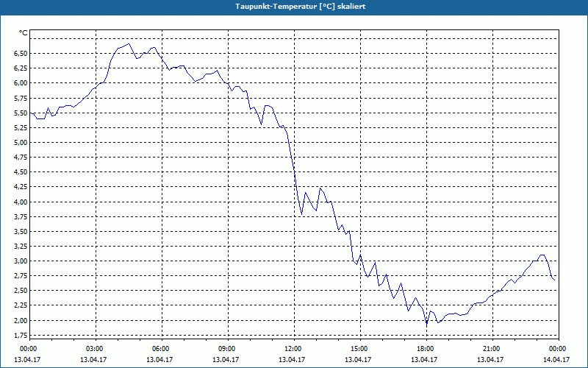Select the '4,00' y-axis label
The height and width of the screenshot is (368, 588).
point(21,202)
